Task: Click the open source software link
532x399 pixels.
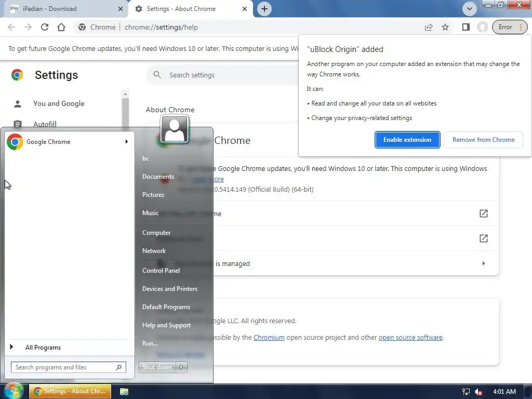Action: [x=410, y=338]
